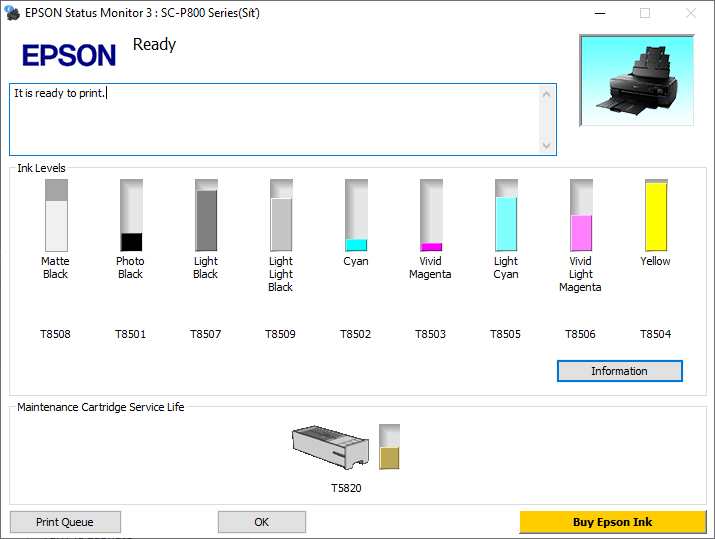This screenshot has width=715, height=539.
Task: Click the Light Black ink level bar
Action: [206, 215]
